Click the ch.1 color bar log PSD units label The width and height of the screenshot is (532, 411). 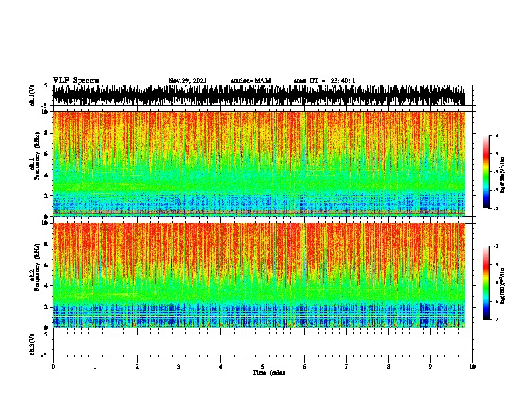(x=503, y=174)
